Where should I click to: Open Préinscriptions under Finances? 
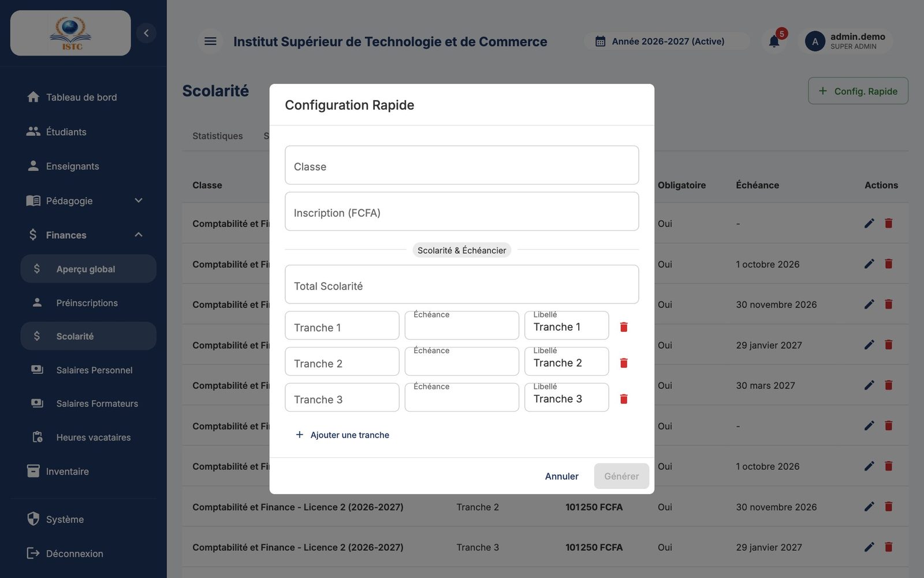coord(88,302)
